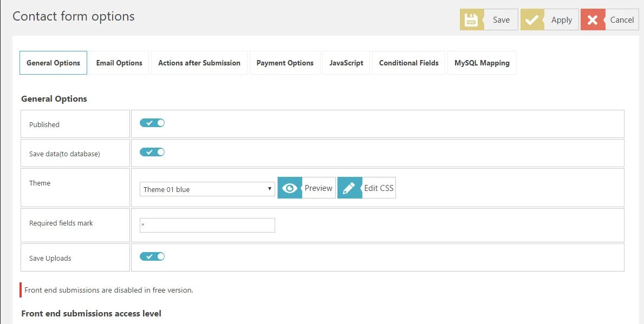Open the JavaScript tab
Viewport: 644px width, 324px height.
[346, 63]
